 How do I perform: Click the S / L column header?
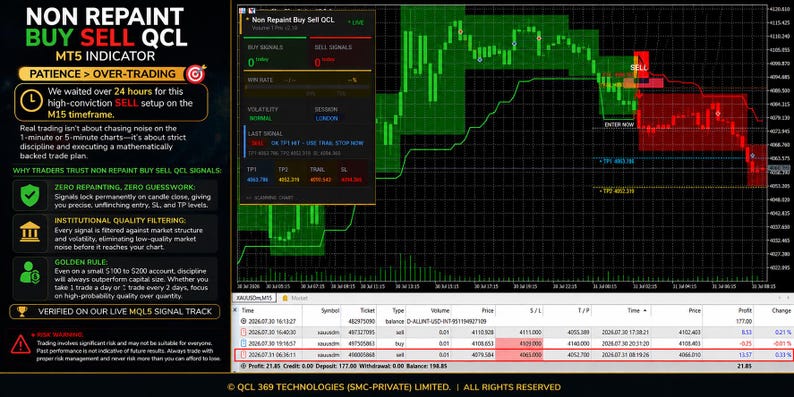[x=535, y=310]
